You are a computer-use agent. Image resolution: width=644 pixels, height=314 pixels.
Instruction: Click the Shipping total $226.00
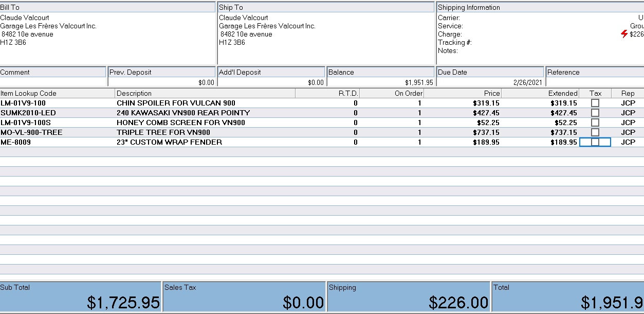point(458,302)
